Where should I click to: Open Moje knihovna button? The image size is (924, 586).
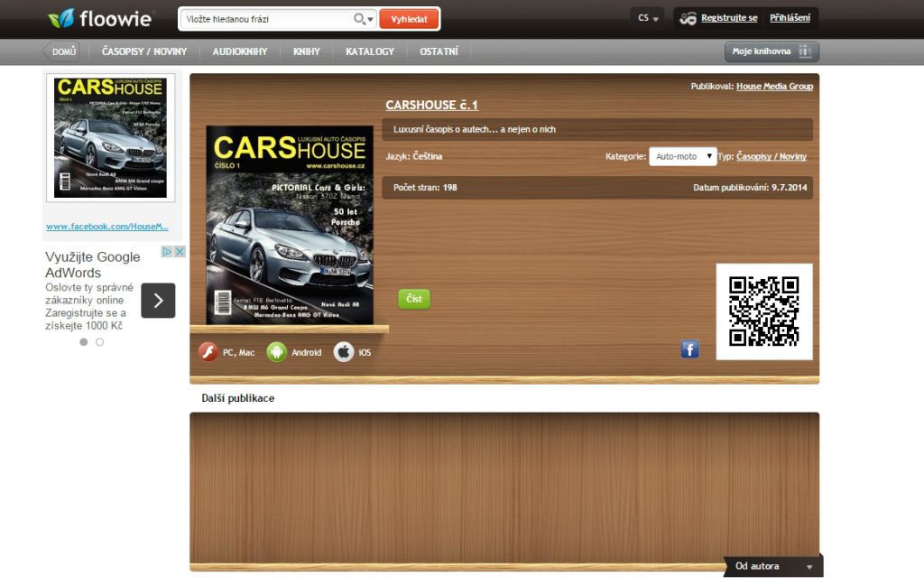(772, 51)
